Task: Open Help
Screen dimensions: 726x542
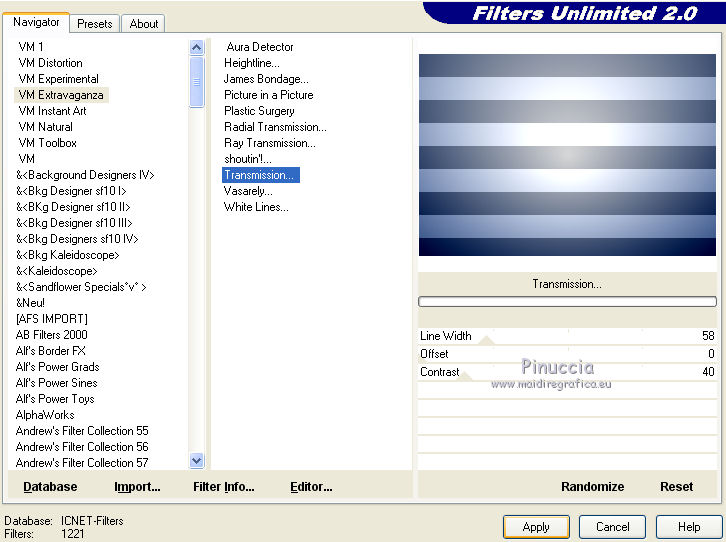Action: 688,527
